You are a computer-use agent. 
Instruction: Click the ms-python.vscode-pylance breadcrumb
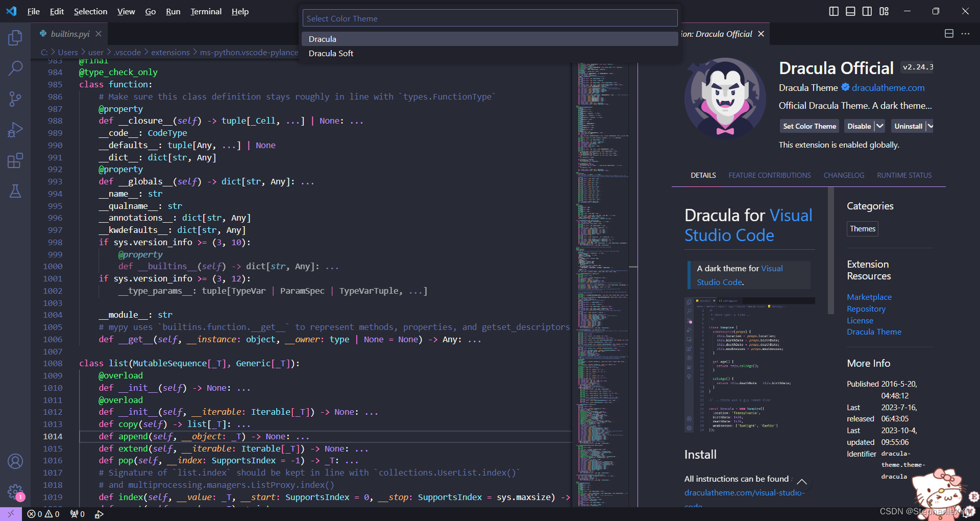point(249,52)
